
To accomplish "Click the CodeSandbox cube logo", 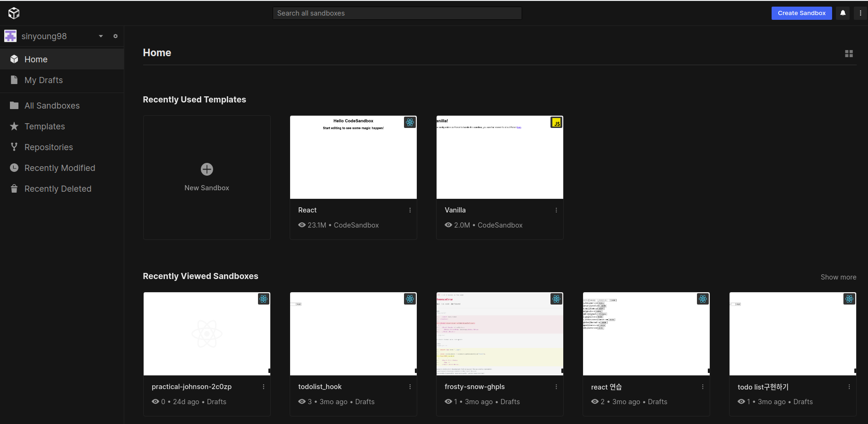I will (14, 13).
